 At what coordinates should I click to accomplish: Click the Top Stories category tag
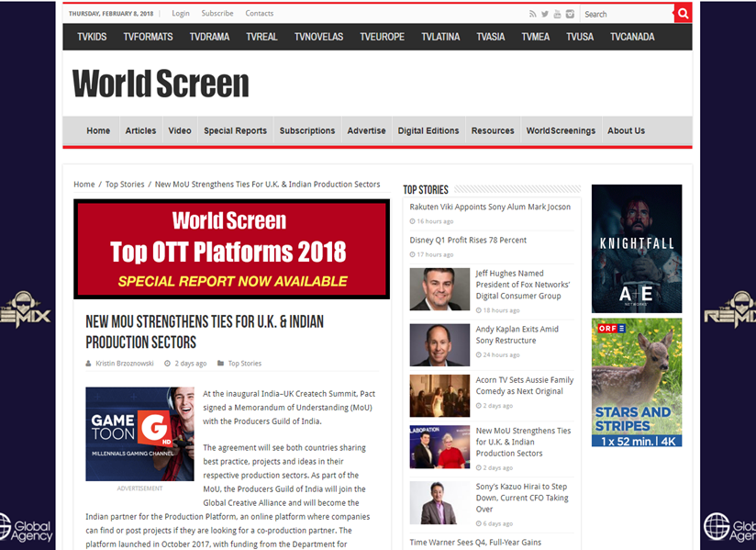click(245, 364)
